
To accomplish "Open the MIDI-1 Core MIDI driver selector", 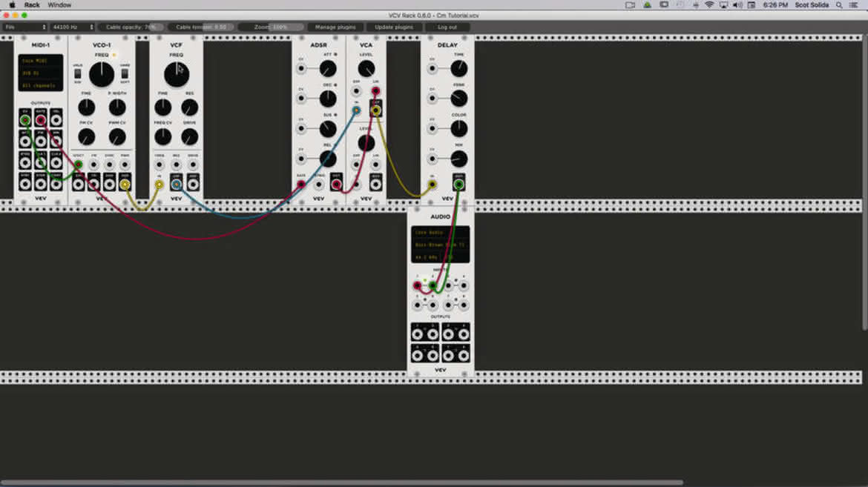I will point(41,61).
